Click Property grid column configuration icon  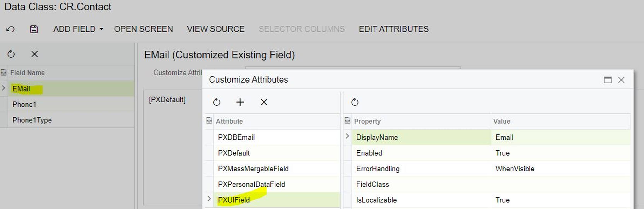(x=347, y=121)
